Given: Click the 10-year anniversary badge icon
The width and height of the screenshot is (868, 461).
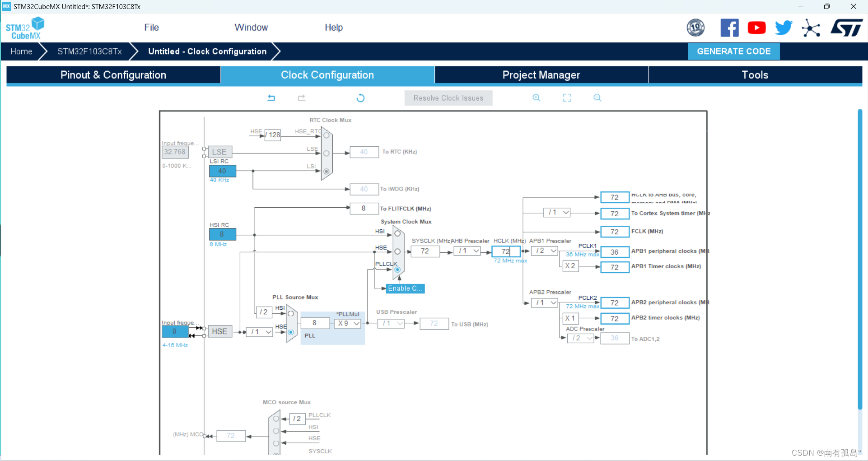Looking at the screenshot, I should point(695,28).
